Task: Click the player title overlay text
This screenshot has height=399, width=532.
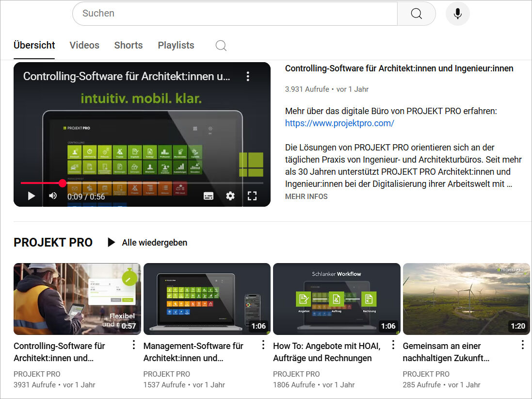Action: coord(127,76)
